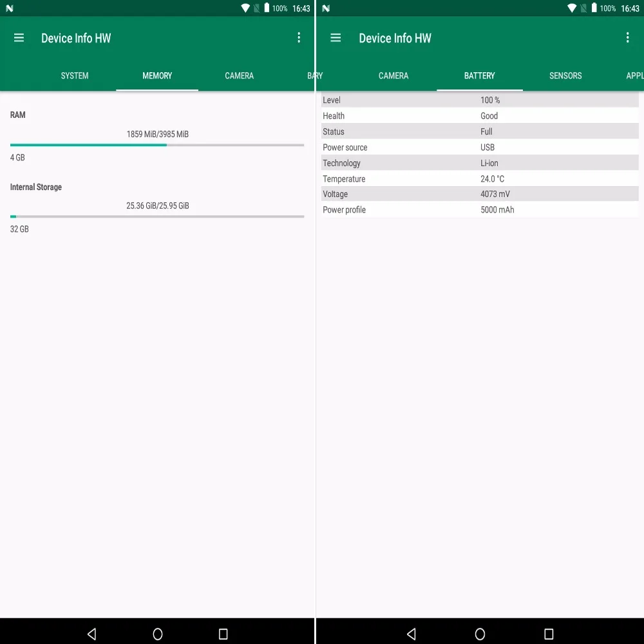
Task: Switch to SENSORS tab
Action: (565, 75)
